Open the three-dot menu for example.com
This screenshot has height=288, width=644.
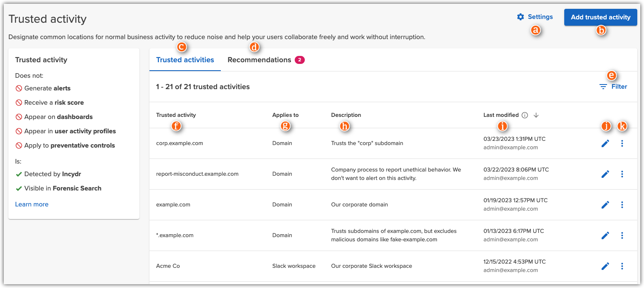pos(622,205)
